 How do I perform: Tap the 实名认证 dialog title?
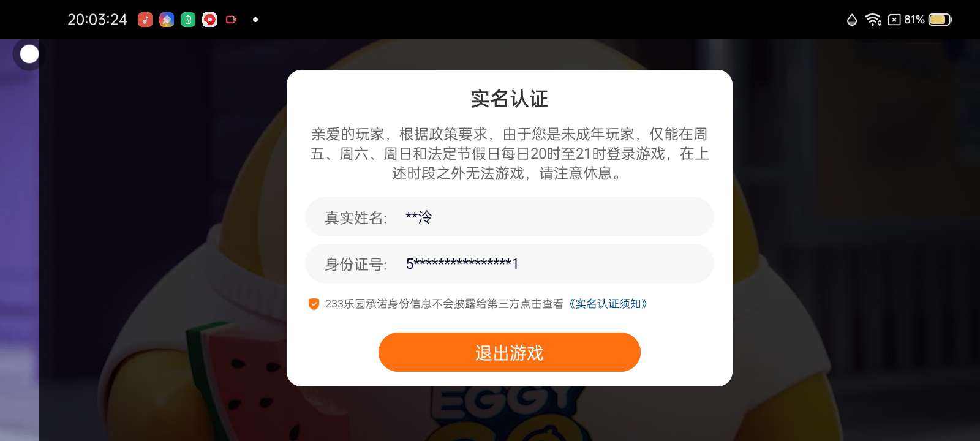tap(509, 99)
